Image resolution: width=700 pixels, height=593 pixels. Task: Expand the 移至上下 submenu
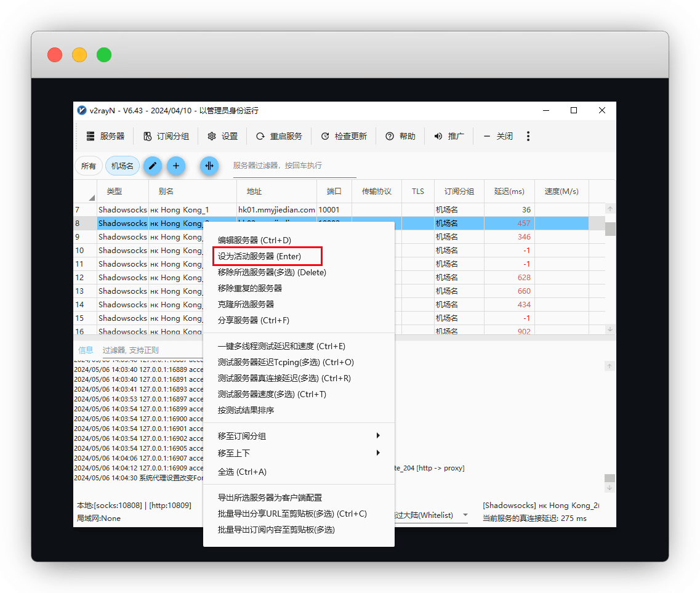[299, 453]
